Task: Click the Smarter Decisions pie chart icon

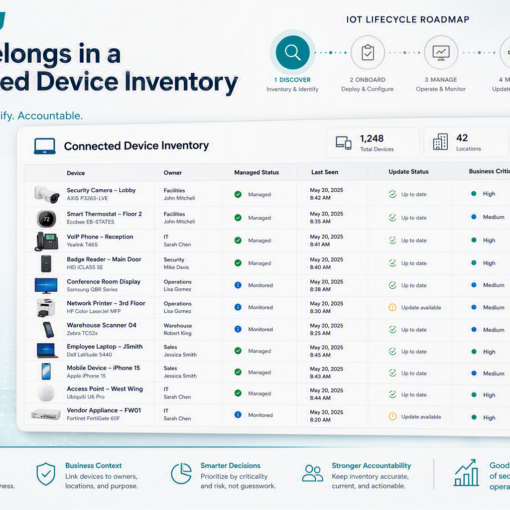Action: [181, 474]
